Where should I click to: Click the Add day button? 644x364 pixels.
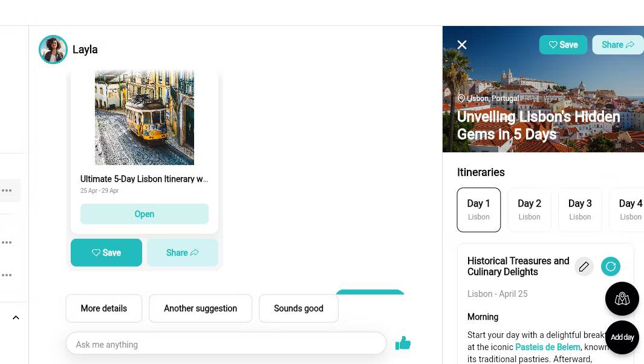[x=622, y=337]
